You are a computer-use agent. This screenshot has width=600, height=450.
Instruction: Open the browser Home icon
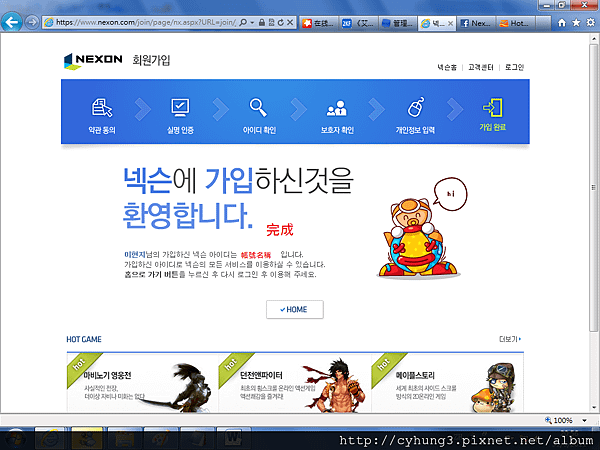(x=562, y=23)
